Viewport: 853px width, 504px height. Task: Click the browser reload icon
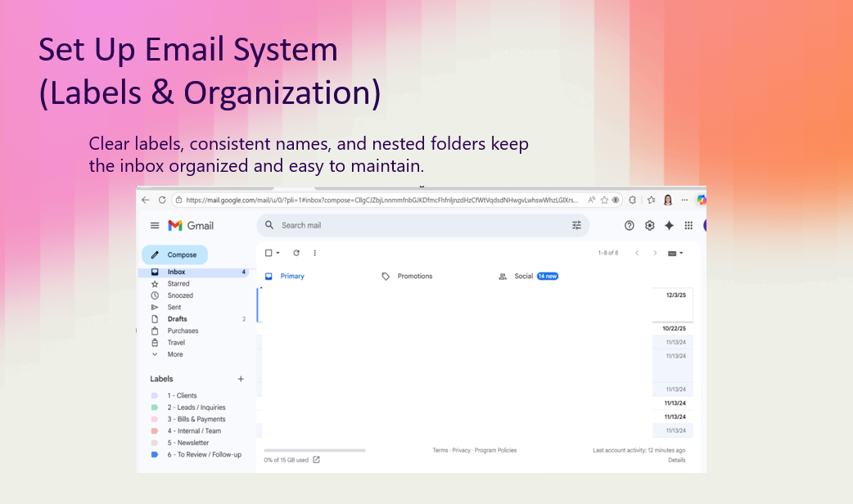click(x=162, y=200)
